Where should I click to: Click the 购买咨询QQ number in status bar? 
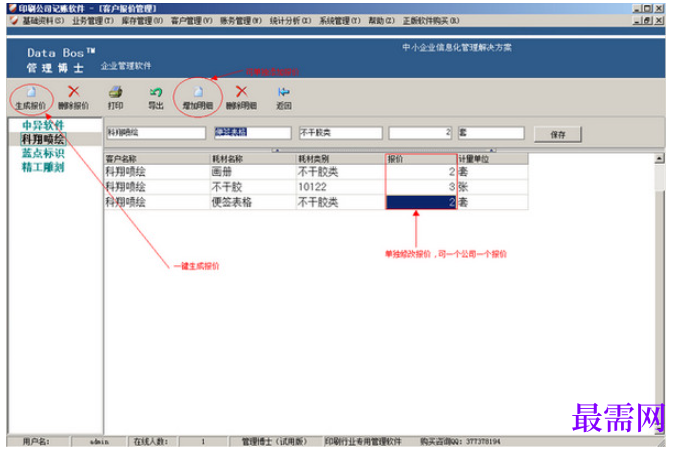tap(461, 442)
